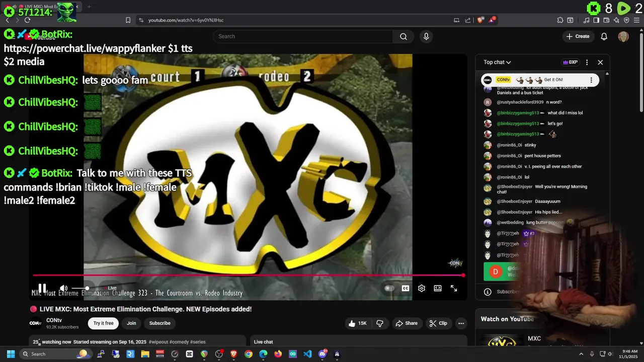Start voice search with microphone icon
The image size is (644, 362).
(x=426, y=36)
